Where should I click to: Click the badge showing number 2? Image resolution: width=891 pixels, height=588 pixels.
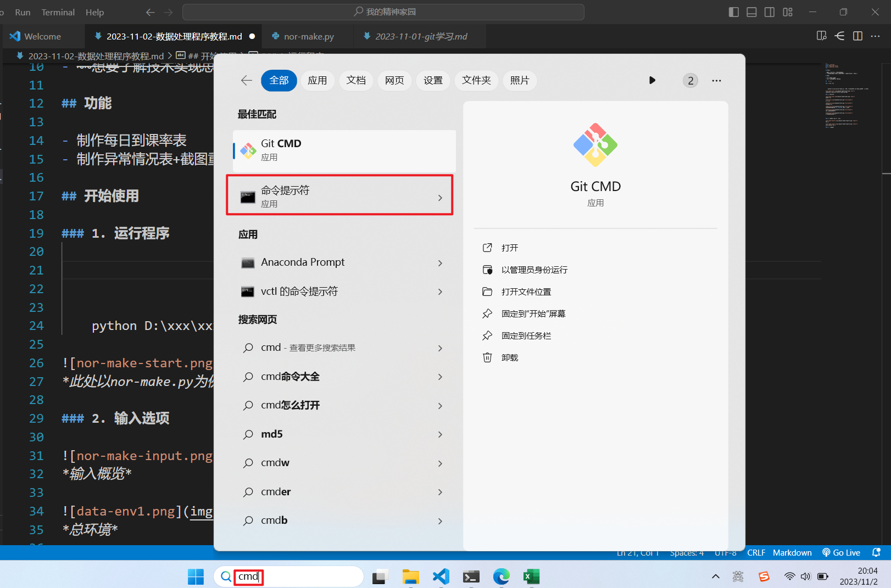click(x=690, y=81)
